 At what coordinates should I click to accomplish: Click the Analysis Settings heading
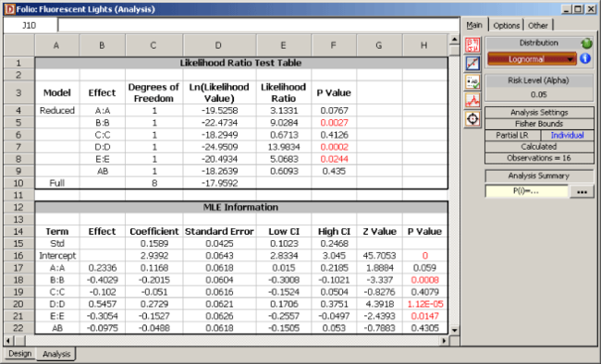[x=539, y=113]
